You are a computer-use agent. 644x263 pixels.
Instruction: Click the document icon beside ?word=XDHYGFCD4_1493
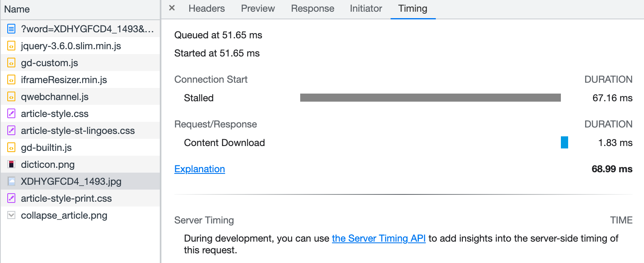[x=11, y=29]
